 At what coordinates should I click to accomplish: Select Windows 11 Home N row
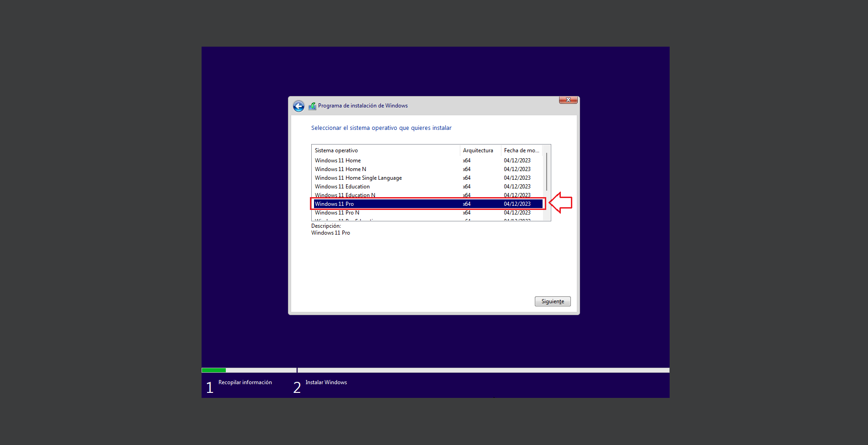coord(428,169)
